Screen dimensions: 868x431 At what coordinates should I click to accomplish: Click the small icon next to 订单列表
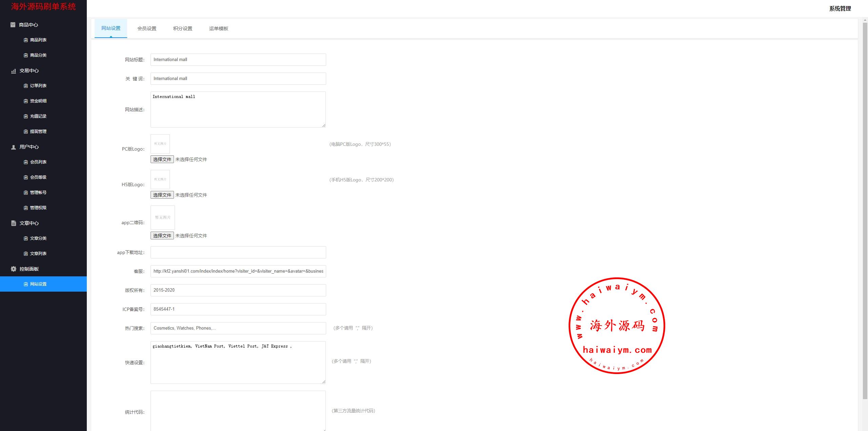(x=26, y=86)
